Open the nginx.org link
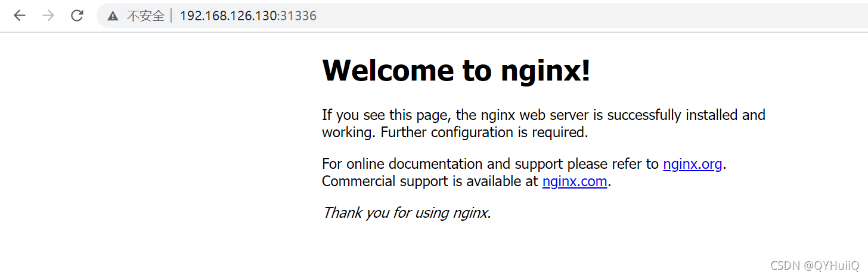 (692, 164)
